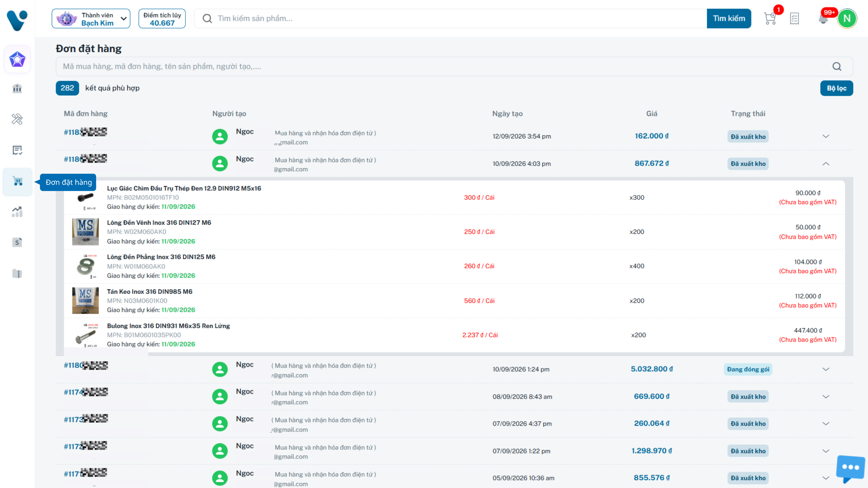Click the Trạng thái column header
Viewport: 868px width, 488px height.
click(x=748, y=114)
